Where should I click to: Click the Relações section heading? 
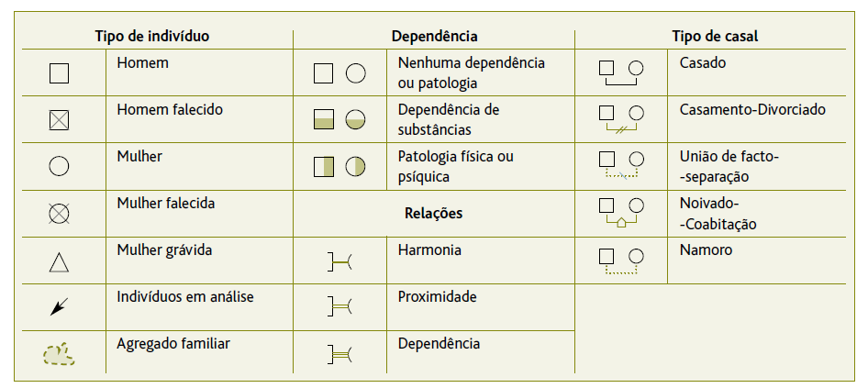pyautogui.click(x=433, y=214)
